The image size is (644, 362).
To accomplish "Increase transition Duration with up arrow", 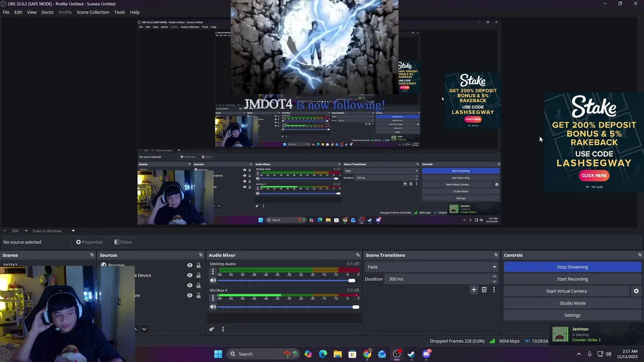I will (x=494, y=276).
